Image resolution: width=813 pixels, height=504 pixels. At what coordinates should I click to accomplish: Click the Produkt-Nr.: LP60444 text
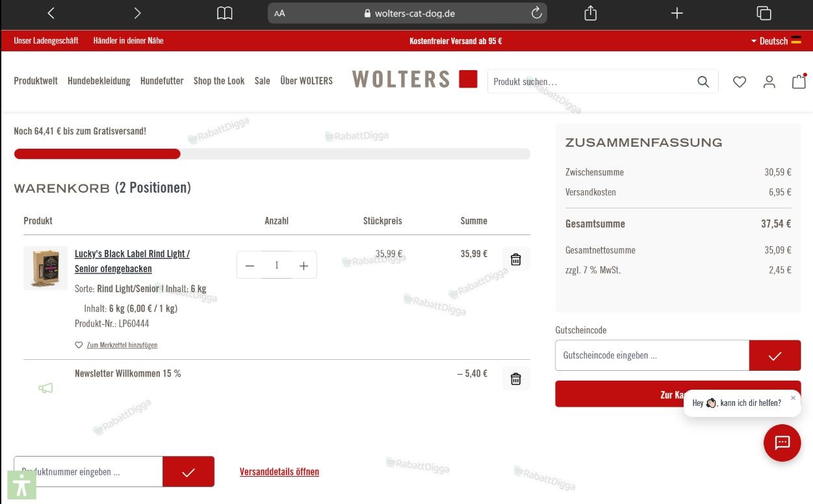(x=112, y=323)
